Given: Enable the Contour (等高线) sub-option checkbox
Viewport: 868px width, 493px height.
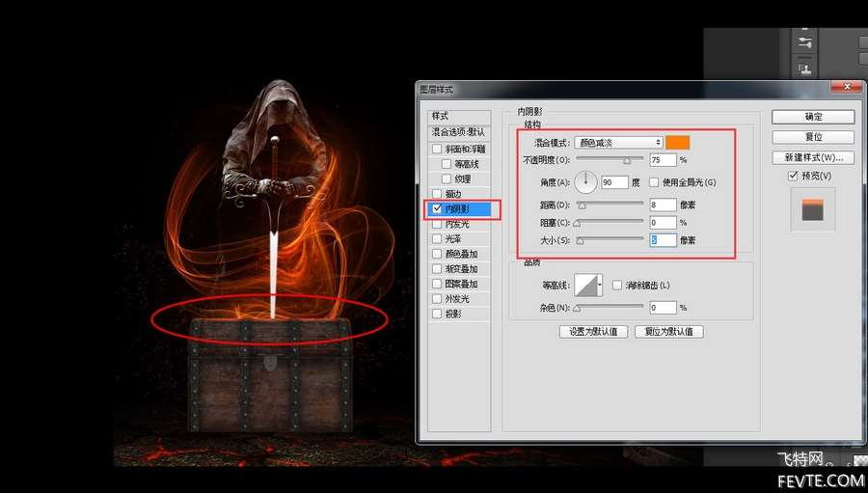Looking at the screenshot, I should (447, 164).
